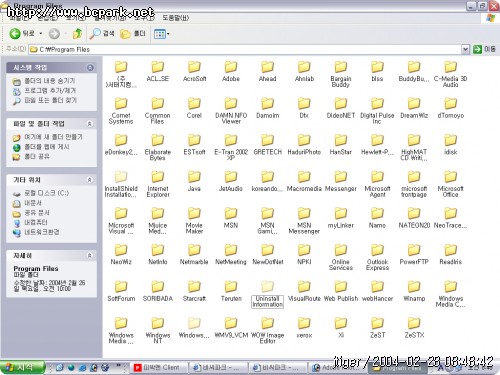Collapse the System Tasks panel
The image size is (500, 375).
coord(90,68)
